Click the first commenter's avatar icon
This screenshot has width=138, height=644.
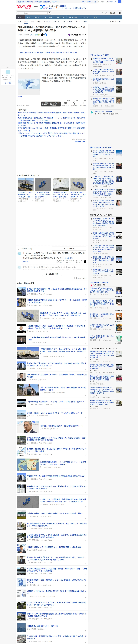[x=19, y=254]
